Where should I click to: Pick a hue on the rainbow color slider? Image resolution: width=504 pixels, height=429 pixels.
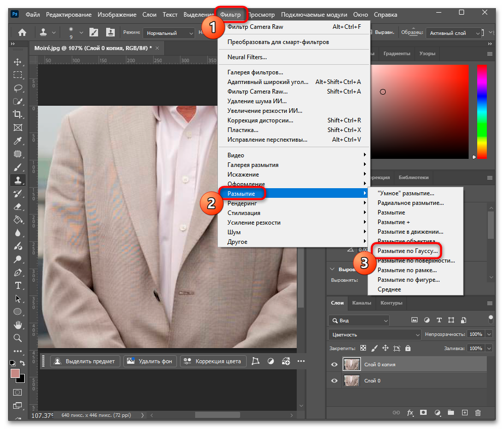(481, 112)
